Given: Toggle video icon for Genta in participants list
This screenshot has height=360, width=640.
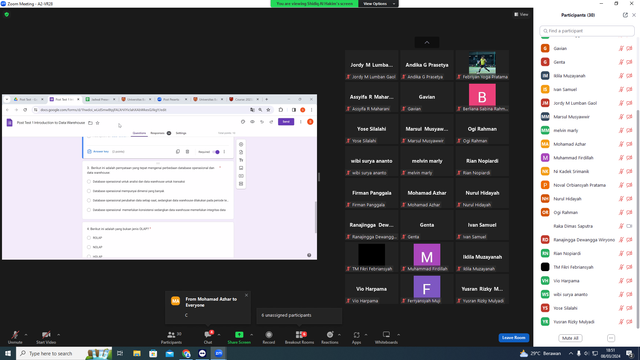Looking at the screenshot, I should [x=629, y=62].
